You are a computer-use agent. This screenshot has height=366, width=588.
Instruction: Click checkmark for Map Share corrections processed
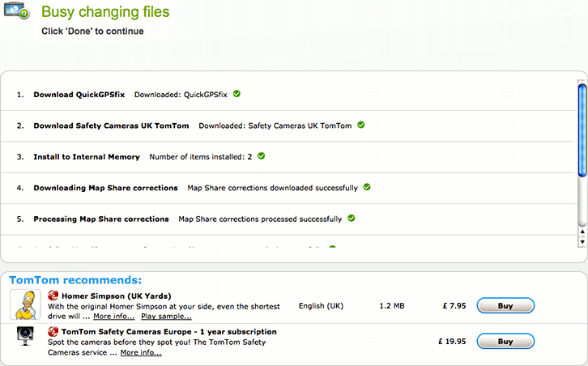pos(351,218)
